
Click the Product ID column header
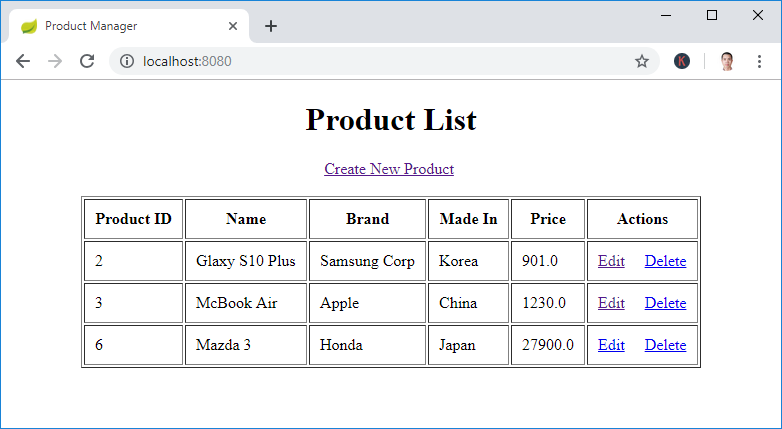tap(134, 219)
